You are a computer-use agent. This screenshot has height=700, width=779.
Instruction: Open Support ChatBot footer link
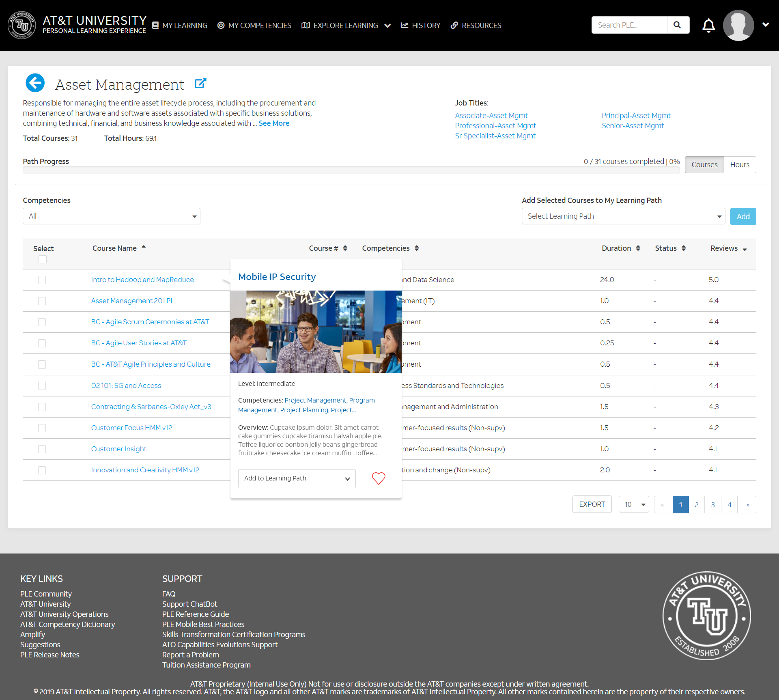189,604
